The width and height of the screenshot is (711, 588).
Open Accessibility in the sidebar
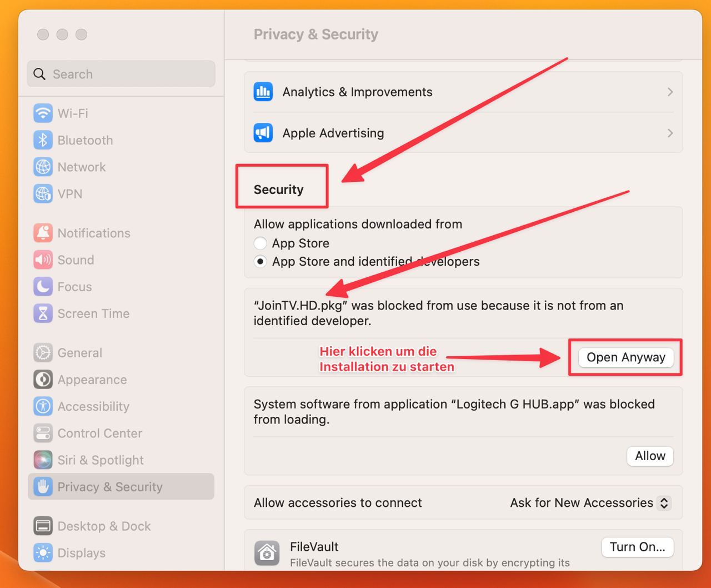(93, 407)
